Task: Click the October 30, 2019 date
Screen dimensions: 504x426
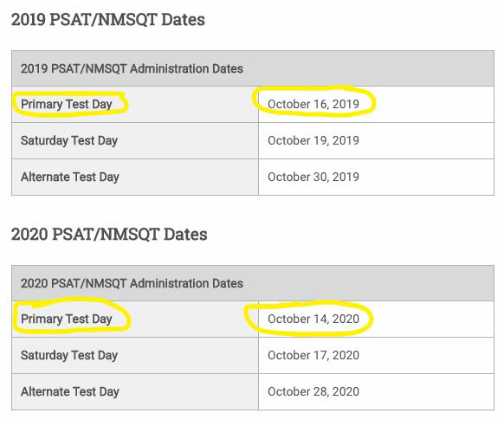Action: (x=313, y=177)
